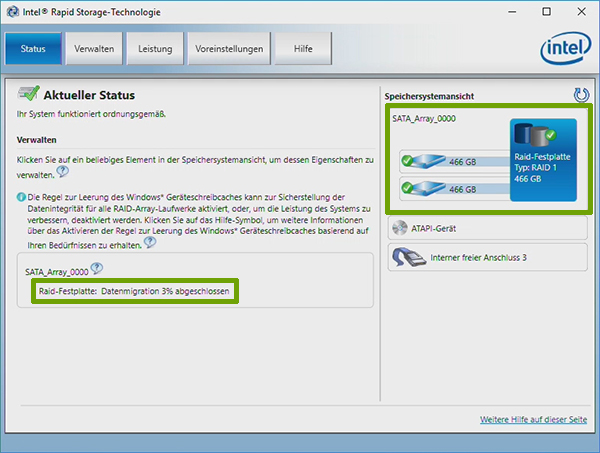
Task: Refresh the Speichersystemansicht view
Action: (x=581, y=95)
